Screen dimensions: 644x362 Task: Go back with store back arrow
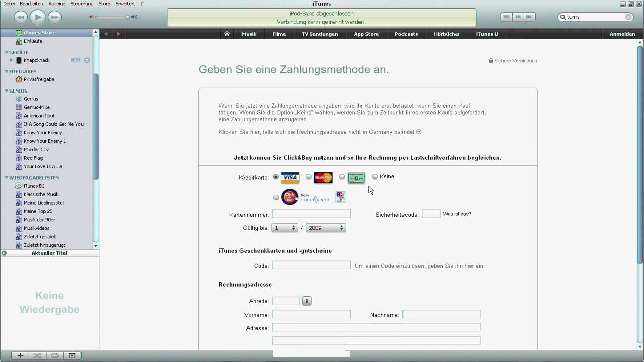click(106, 34)
